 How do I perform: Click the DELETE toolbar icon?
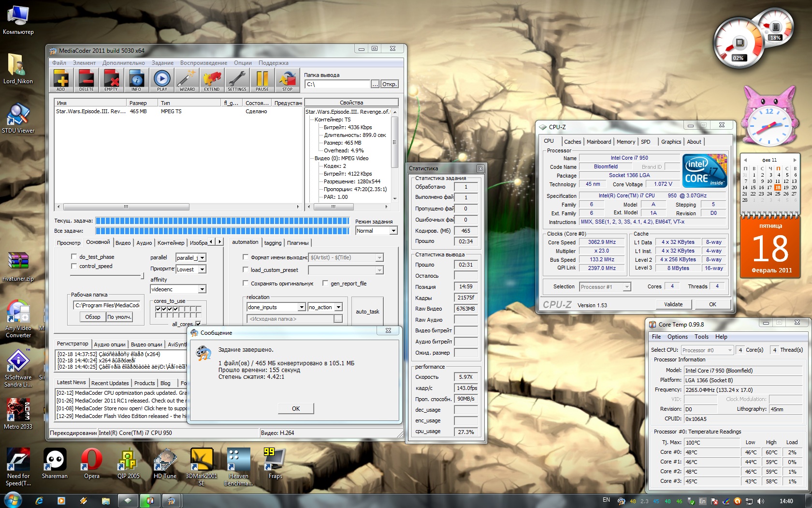pyautogui.click(x=86, y=80)
